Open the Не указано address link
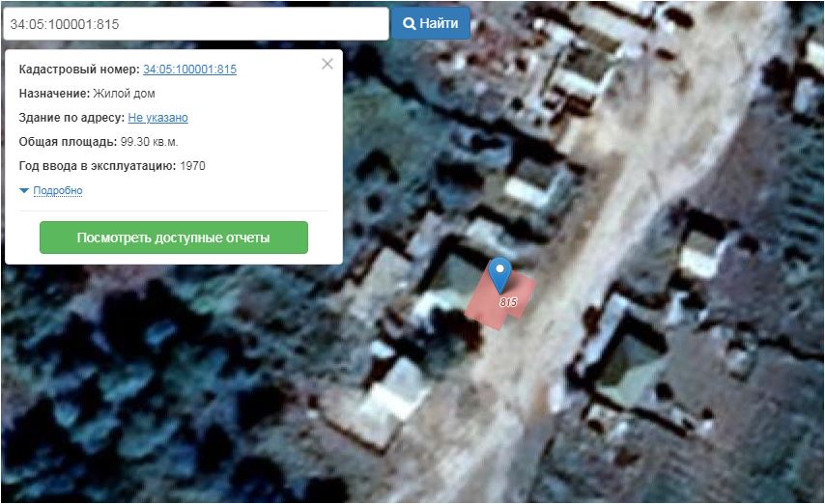This screenshot has width=825, height=504. [x=157, y=118]
